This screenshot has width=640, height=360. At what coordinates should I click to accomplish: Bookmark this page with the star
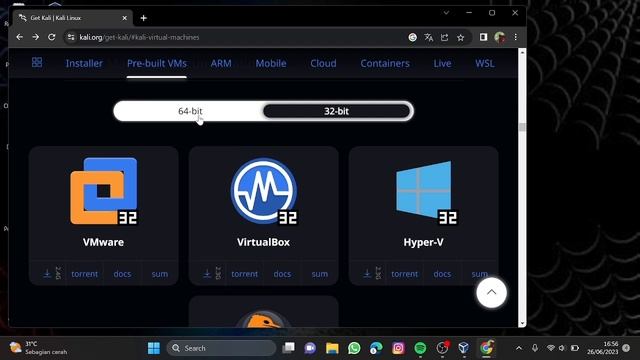coord(460,37)
